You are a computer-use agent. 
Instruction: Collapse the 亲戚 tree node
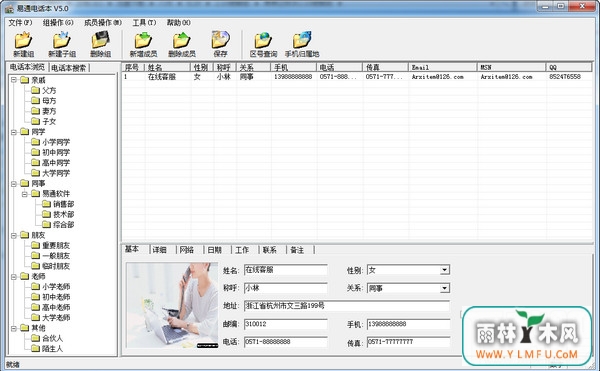click(x=14, y=80)
